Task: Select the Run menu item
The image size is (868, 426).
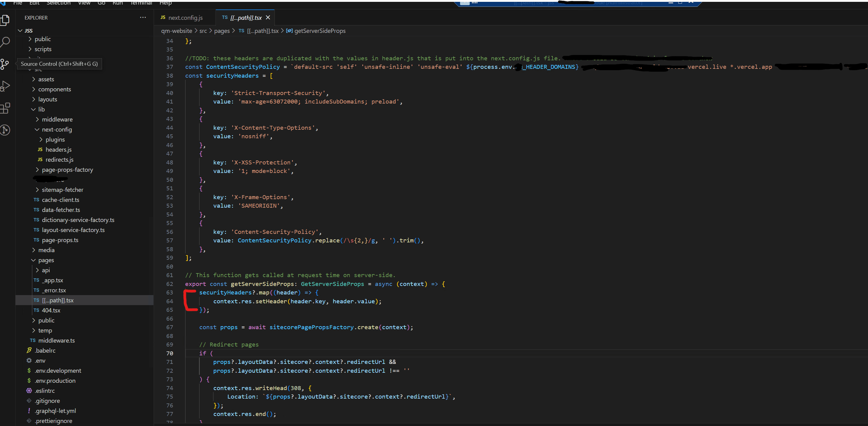Action: 118,4
